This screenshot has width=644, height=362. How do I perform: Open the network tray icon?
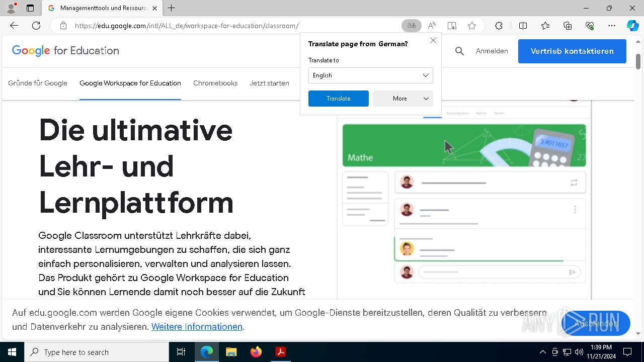[x=567, y=352]
